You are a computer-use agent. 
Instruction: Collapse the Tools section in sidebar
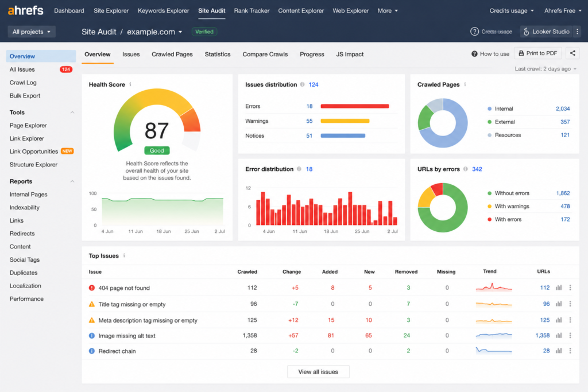tap(72, 112)
